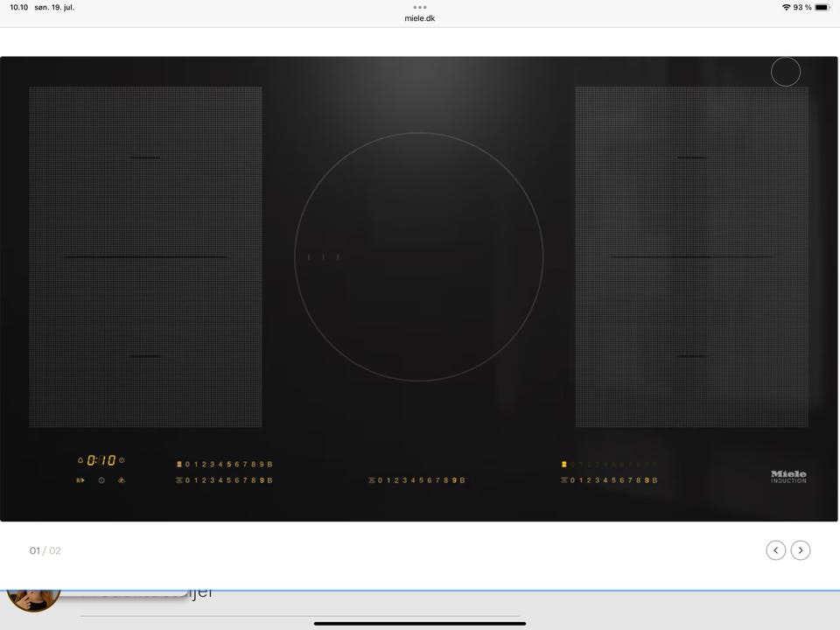The height and width of the screenshot is (630, 840).
Task: Go to the next product image arrow
Action: [801, 550]
